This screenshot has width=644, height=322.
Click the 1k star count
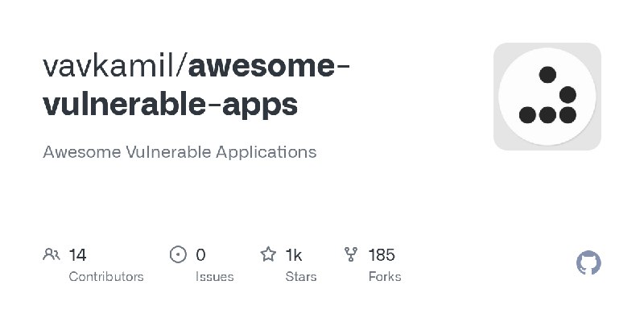(294, 255)
